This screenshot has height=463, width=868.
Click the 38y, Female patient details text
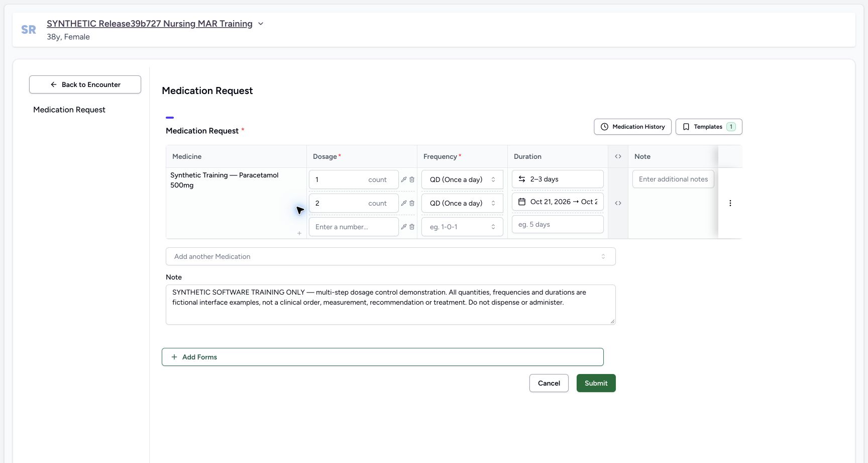68,37
